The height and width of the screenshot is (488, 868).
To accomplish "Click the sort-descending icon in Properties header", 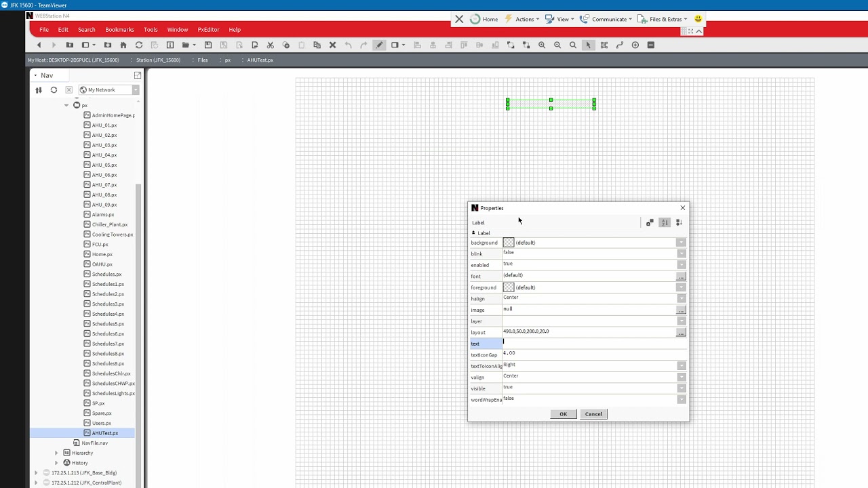I will [679, 222].
